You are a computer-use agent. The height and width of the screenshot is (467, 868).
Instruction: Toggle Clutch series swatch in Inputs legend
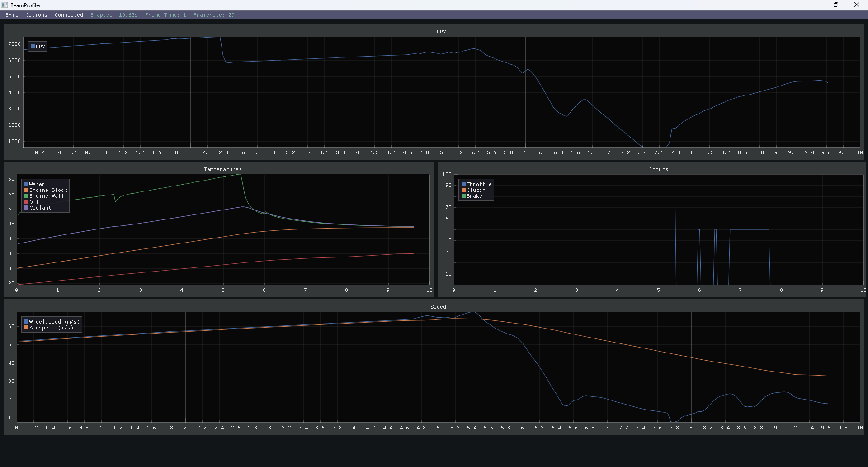(x=463, y=190)
